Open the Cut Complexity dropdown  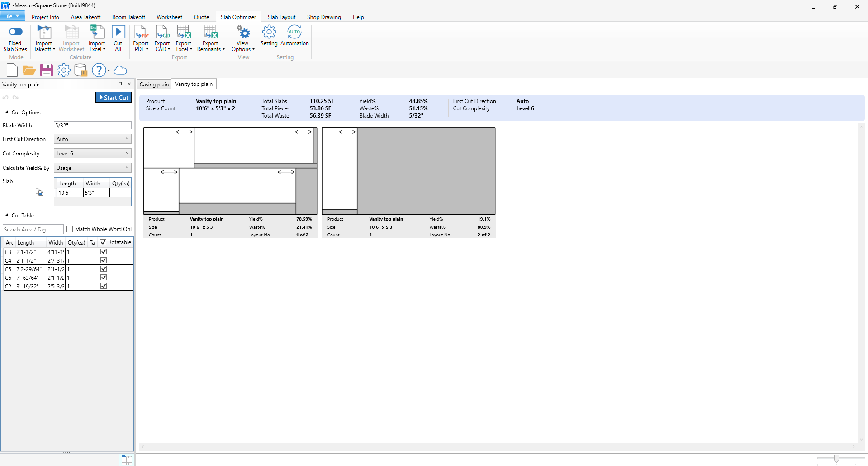pos(92,154)
